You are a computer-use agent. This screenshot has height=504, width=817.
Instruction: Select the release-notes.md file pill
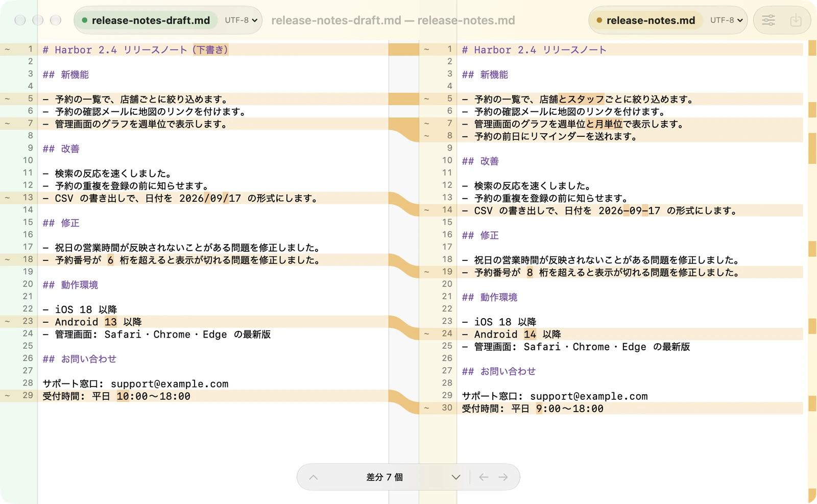coord(646,20)
